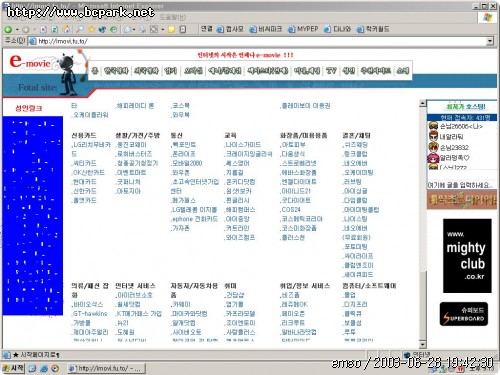Go to the Home page icon
This screenshot has width=500, height=375.
[66, 29]
